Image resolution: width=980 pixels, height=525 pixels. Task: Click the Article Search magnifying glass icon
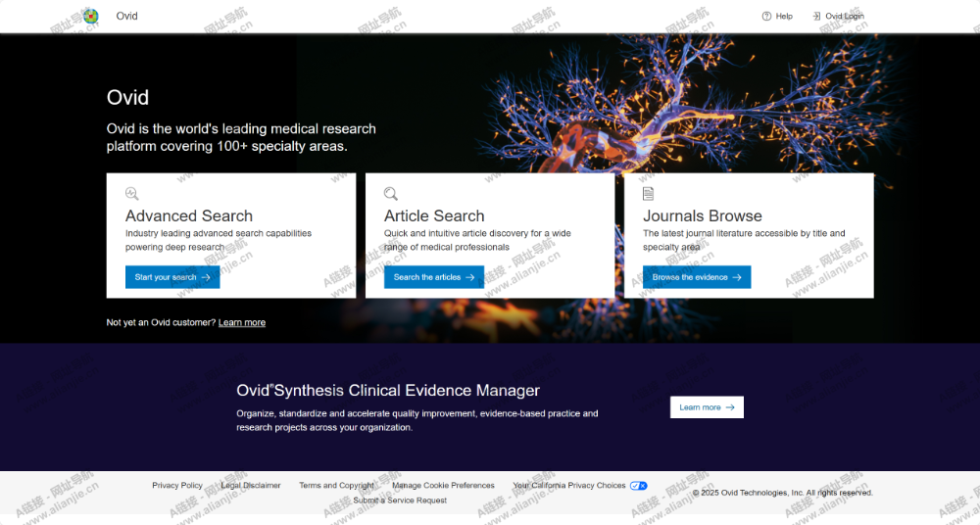pos(391,193)
